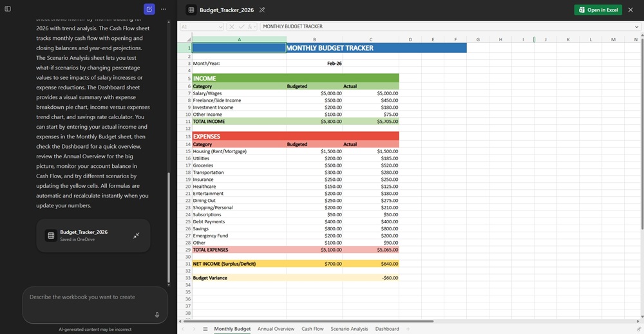This screenshot has height=334, width=644.
Task: Click the horizontal scrollbar right arrow
Action: (638, 321)
